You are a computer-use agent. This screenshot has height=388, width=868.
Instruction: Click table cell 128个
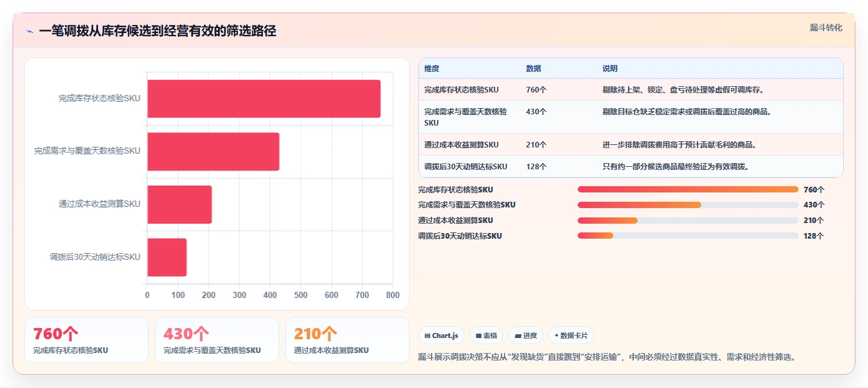click(x=536, y=167)
